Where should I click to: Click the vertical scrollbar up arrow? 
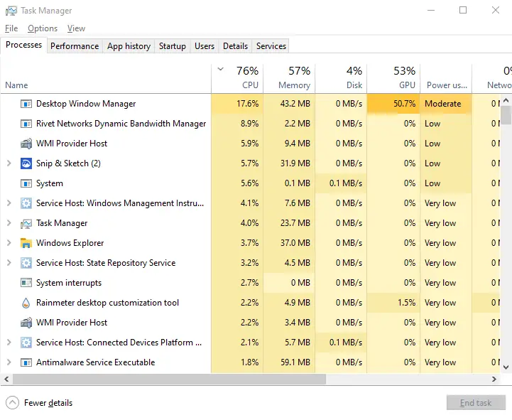[x=506, y=100]
